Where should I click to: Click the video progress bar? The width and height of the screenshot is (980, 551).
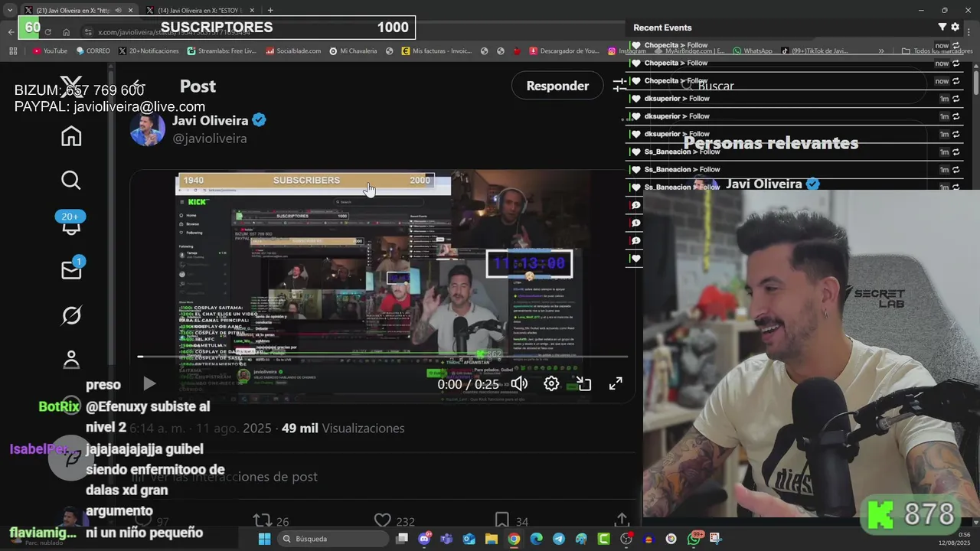pyautogui.click(x=383, y=357)
